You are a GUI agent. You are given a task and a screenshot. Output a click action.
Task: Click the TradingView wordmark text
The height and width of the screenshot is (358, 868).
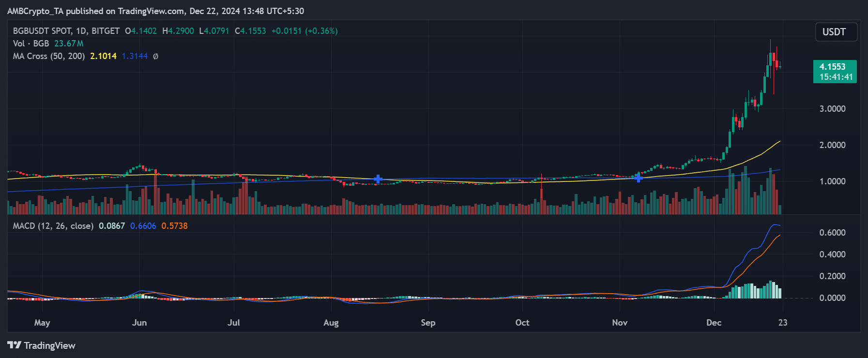49,345
